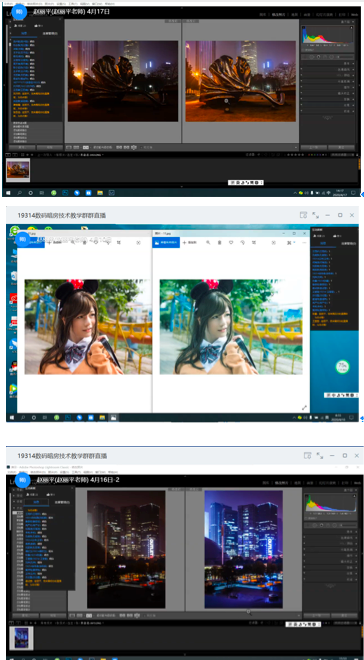Click trash icon in the cool-toned portrait Photos window
The height and width of the screenshot is (660, 364).
click(219, 243)
